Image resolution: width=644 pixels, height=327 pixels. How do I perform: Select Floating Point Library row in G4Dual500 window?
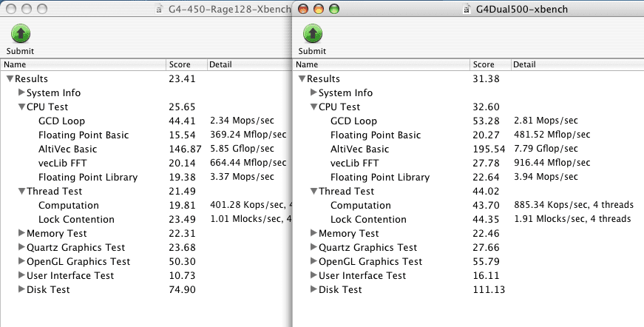tap(469, 177)
